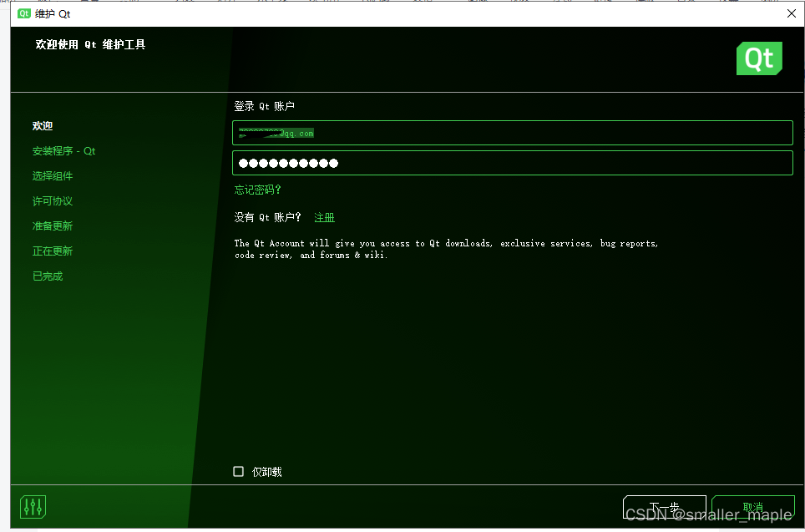The image size is (805, 532).
Task: Enable the 仅卸载 (uninstall only) checkbox
Action: click(x=238, y=471)
